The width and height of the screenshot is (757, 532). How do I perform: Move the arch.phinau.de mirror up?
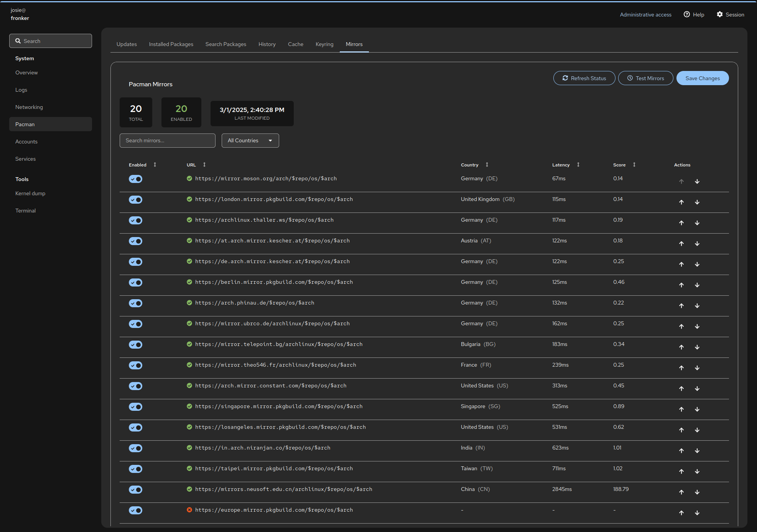click(681, 306)
